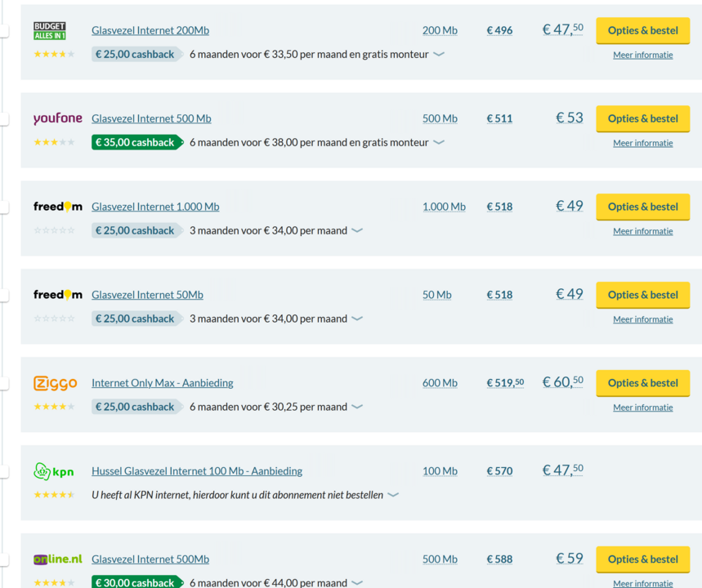The width and height of the screenshot is (702, 588).
Task: Click the Budget Alles-in-1 logo
Action: [50, 31]
